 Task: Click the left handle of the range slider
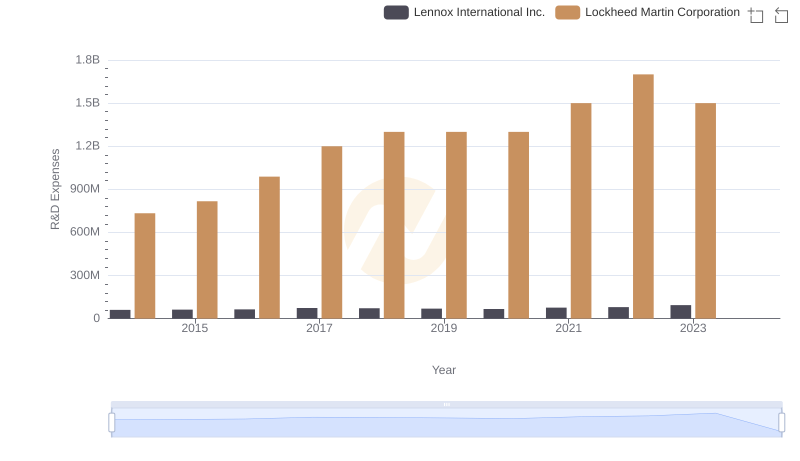[112, 423]
